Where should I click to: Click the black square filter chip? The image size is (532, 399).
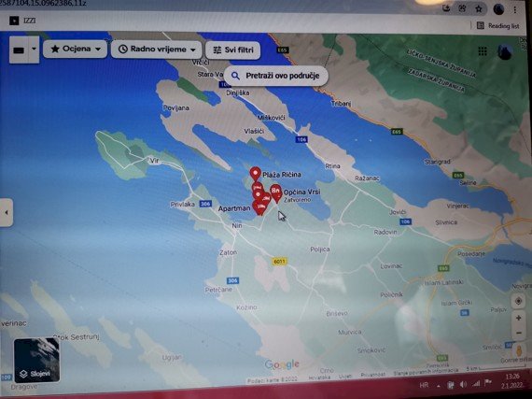pos(19,50)
